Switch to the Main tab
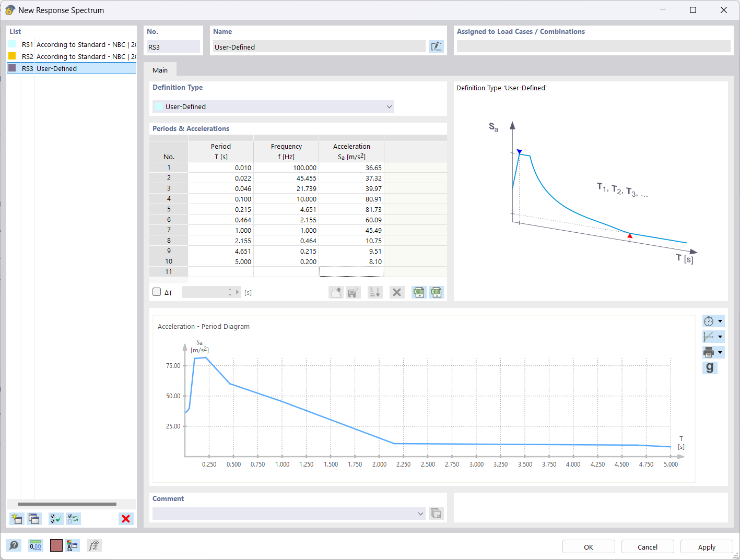The image size is (740, 560). [160, 69]
